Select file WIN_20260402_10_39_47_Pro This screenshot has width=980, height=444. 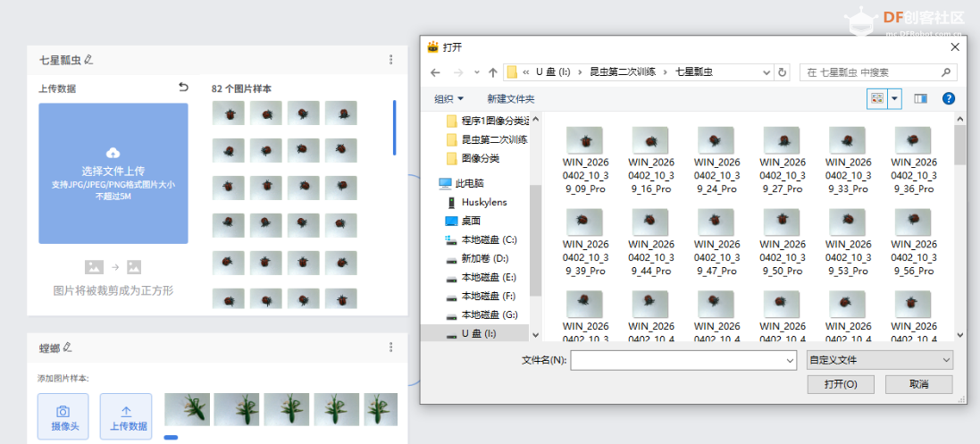[x=716, y=243]
